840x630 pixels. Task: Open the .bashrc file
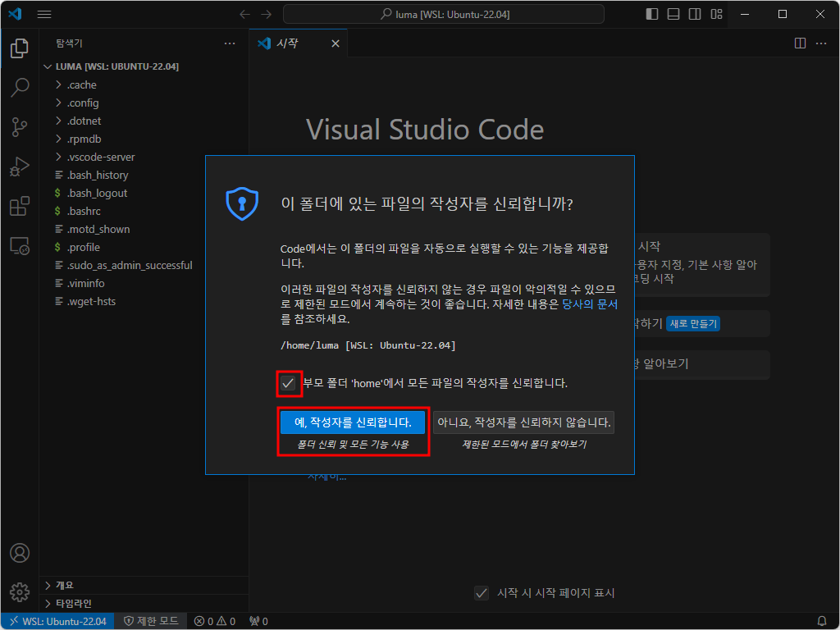[144, 212]
